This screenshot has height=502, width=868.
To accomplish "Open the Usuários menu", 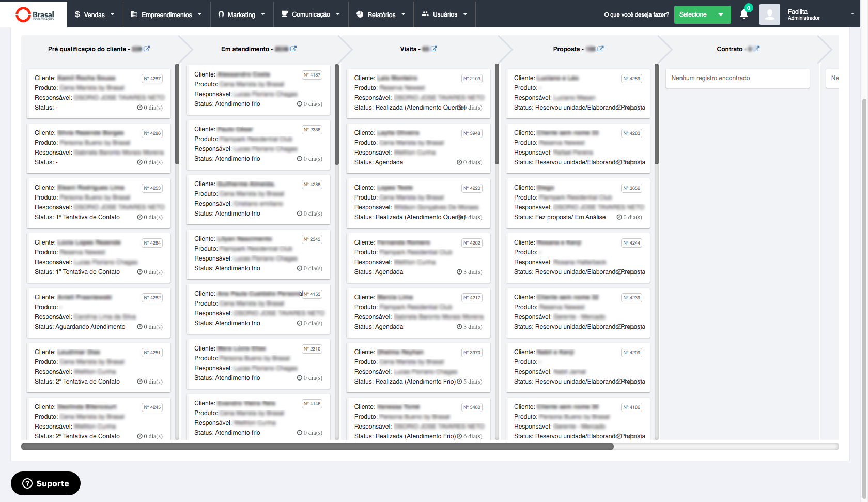I will 444,14.
